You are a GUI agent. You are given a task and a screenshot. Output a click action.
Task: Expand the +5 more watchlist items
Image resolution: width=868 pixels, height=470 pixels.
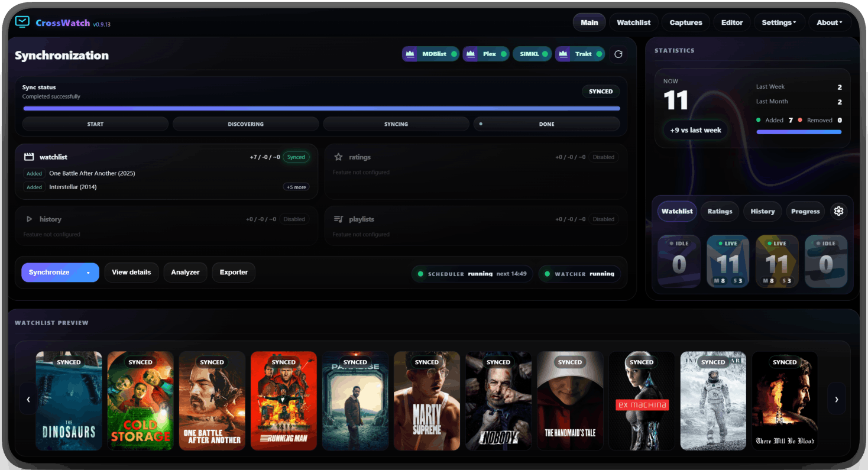[x=296, y=187]
